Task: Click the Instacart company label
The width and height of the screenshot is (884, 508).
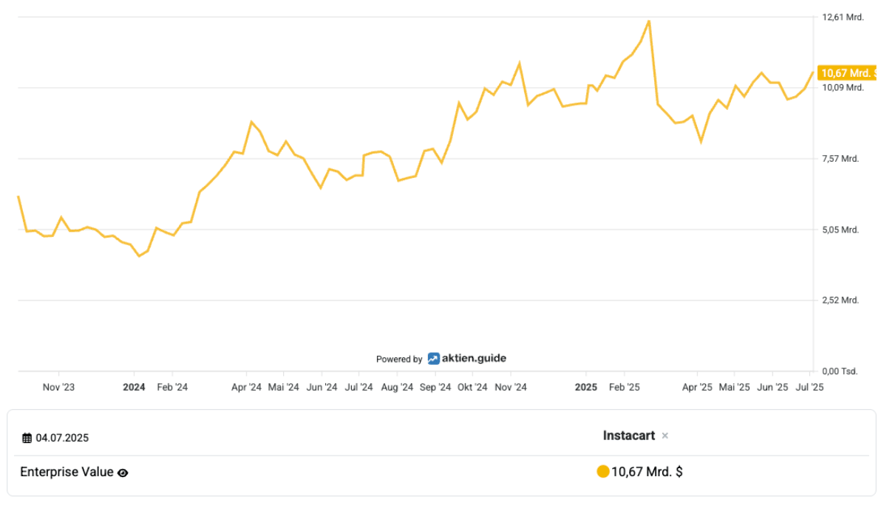Action: click(x=629, y=435)
